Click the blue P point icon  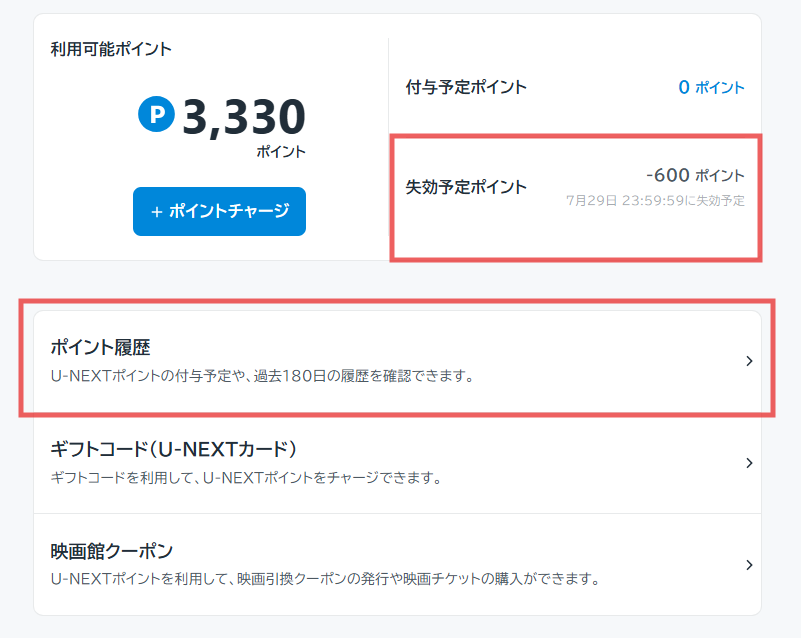[156, 116]
